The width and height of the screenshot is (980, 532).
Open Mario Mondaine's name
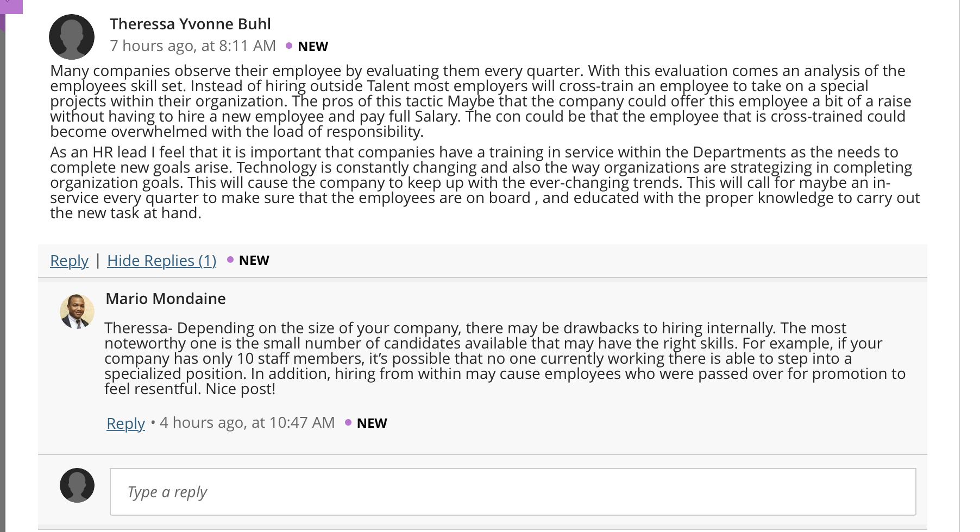click(x=166, y=299)
